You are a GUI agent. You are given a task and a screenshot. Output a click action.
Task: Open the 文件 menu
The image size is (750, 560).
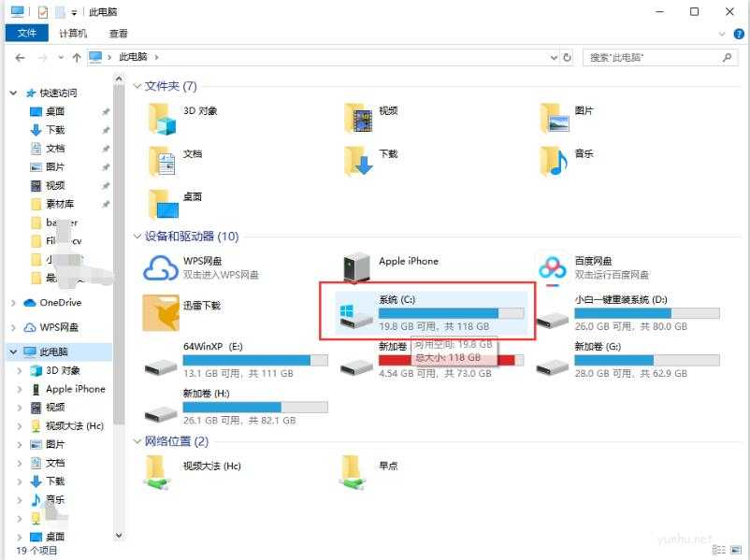[26, 33]
